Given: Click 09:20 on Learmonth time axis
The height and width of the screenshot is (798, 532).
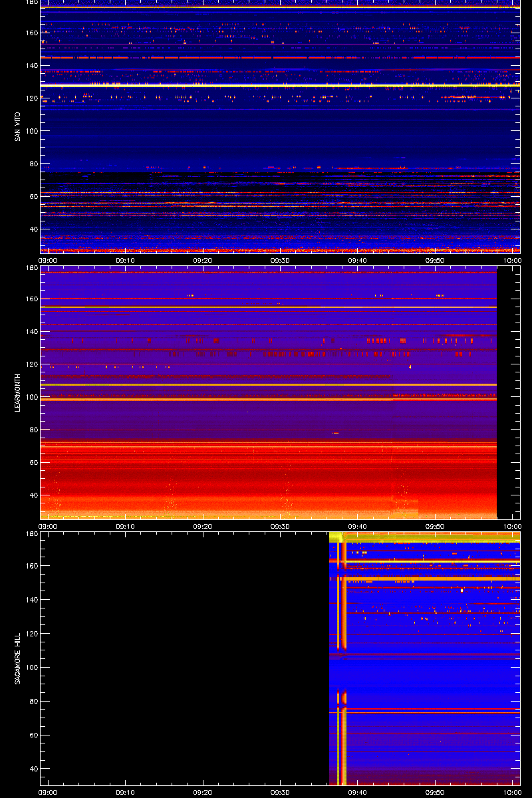Looking at the screenshot, I should [x=203, y=527].
